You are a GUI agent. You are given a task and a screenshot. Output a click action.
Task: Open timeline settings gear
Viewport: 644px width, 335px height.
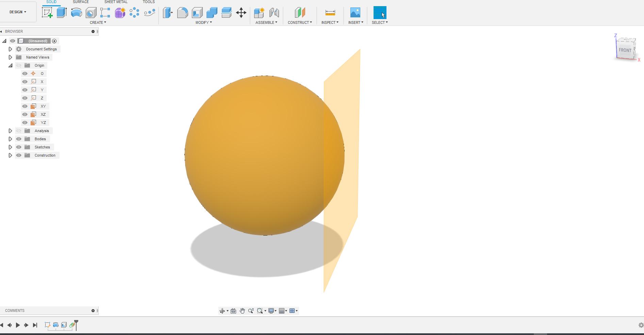click(x=641, y=325)
